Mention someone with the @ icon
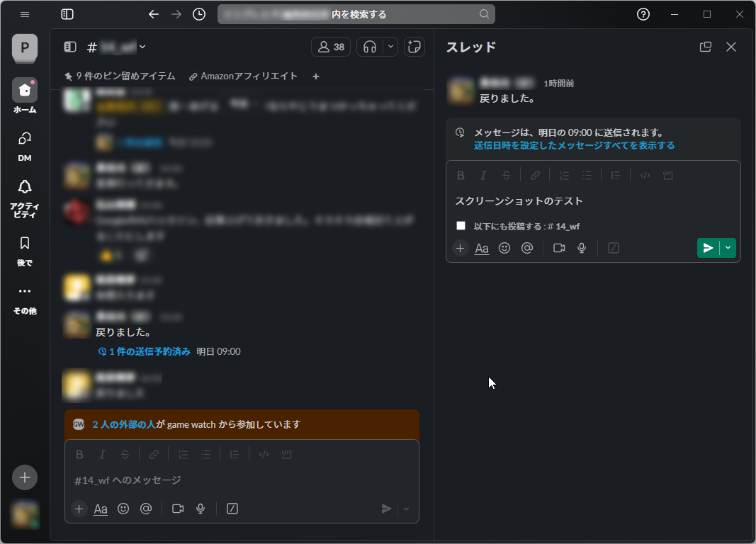The height and width of the screenshot is (544, 756). coord(527,249)
